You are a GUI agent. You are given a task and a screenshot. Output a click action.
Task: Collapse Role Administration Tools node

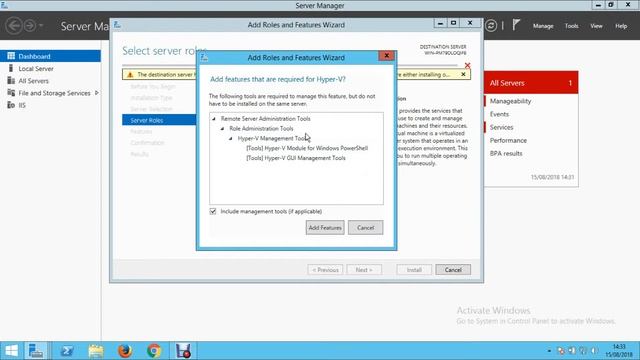point(222,129)
